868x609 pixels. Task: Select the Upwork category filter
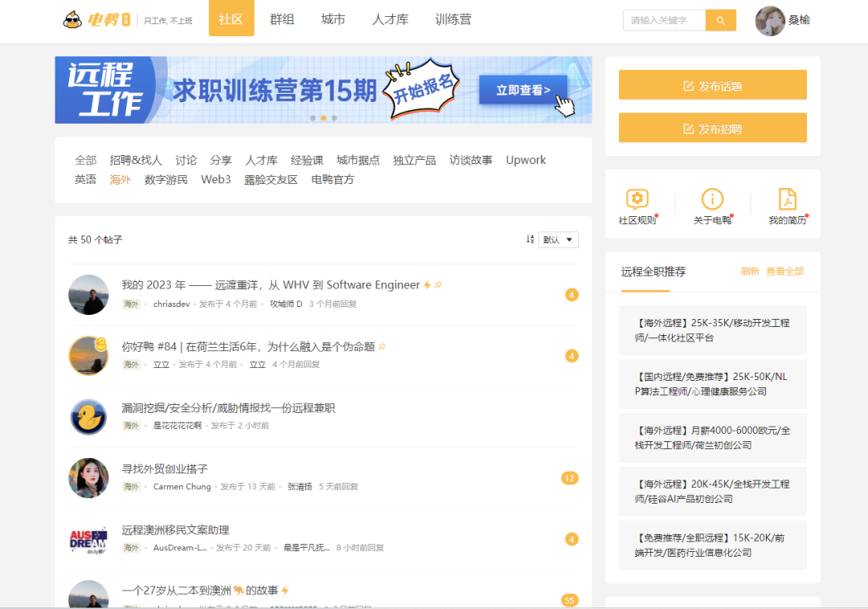[526, 161]
